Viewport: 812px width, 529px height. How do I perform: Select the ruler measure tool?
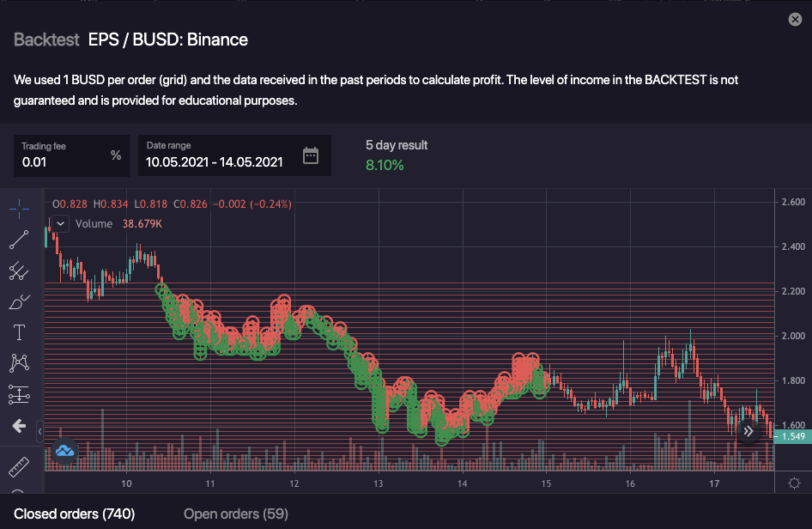19,468
